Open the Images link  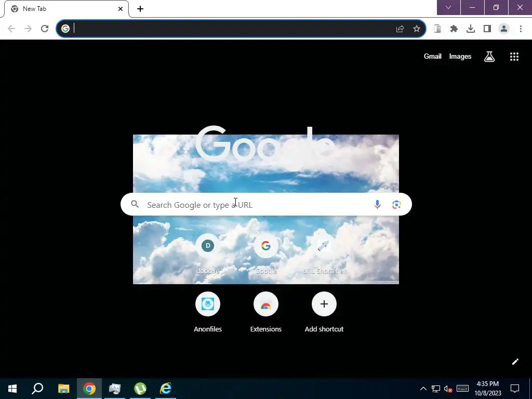pyautogui.click(x=460, y=56)
